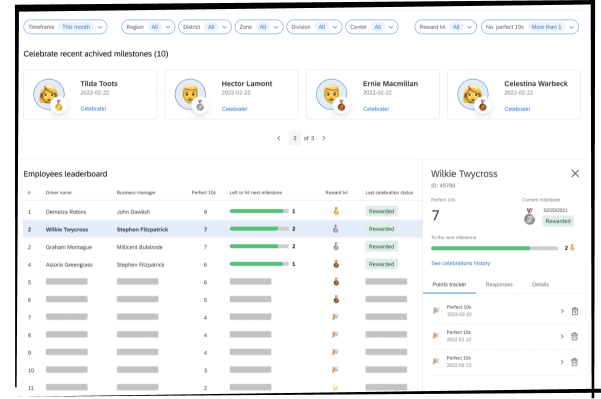601x399 pixels.
Task: Click trash icon of second Perfect 10s entry
Action: pos(574,337)
